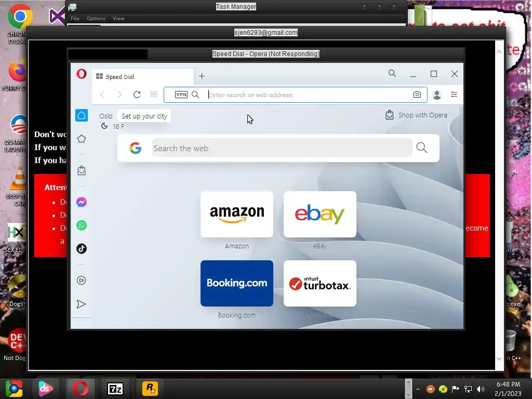Click the Rockstar Games taskbar icon
This screenshot has height=399, width=532.
[150, 389]
